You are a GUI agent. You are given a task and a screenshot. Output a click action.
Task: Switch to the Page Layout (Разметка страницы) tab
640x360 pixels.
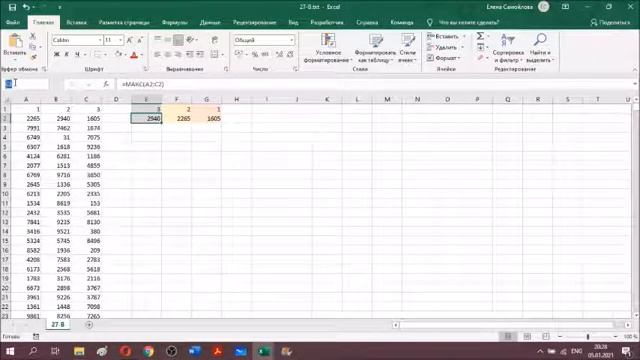pos(124,22)
